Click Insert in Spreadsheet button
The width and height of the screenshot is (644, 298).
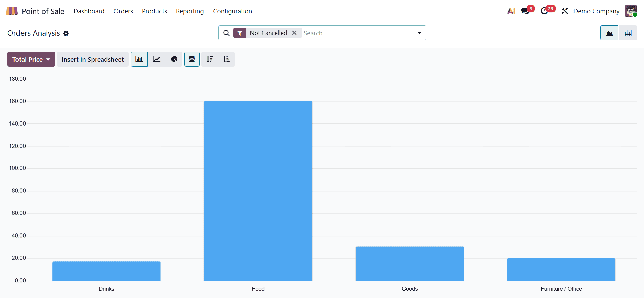(93, 59)
